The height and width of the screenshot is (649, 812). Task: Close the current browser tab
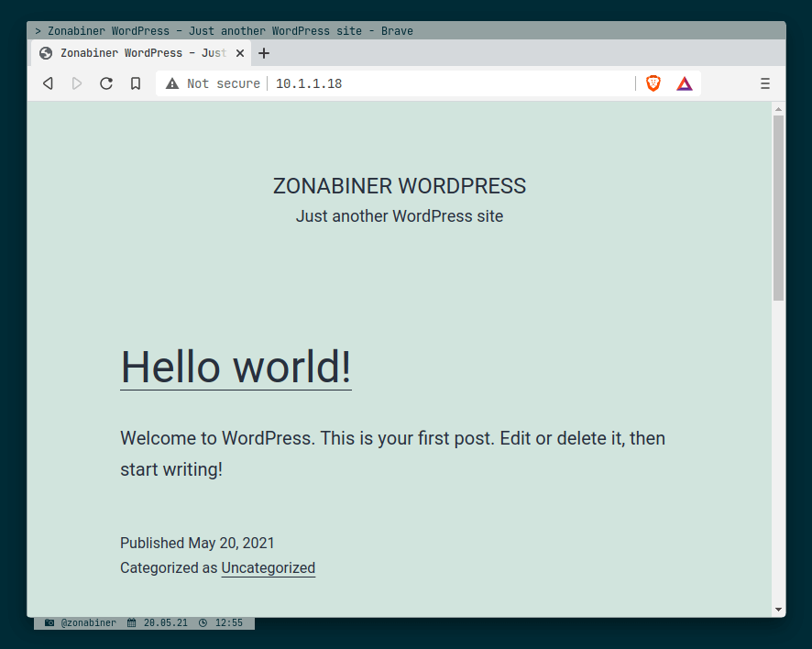(x=240, y=52)
